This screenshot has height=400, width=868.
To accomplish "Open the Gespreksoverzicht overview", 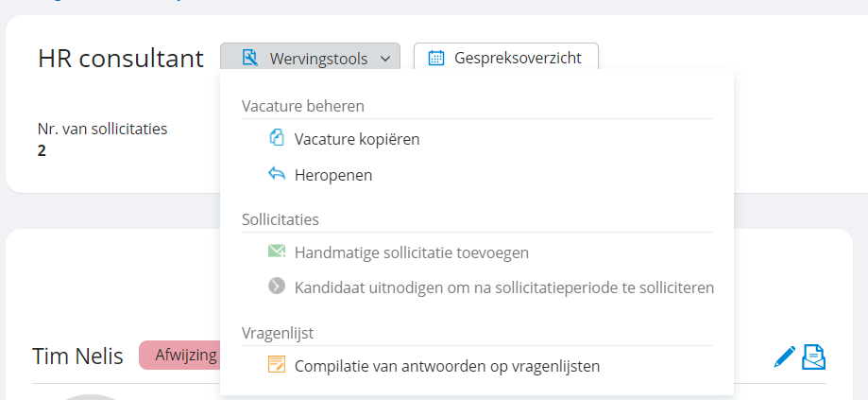I will click(506, 58).
